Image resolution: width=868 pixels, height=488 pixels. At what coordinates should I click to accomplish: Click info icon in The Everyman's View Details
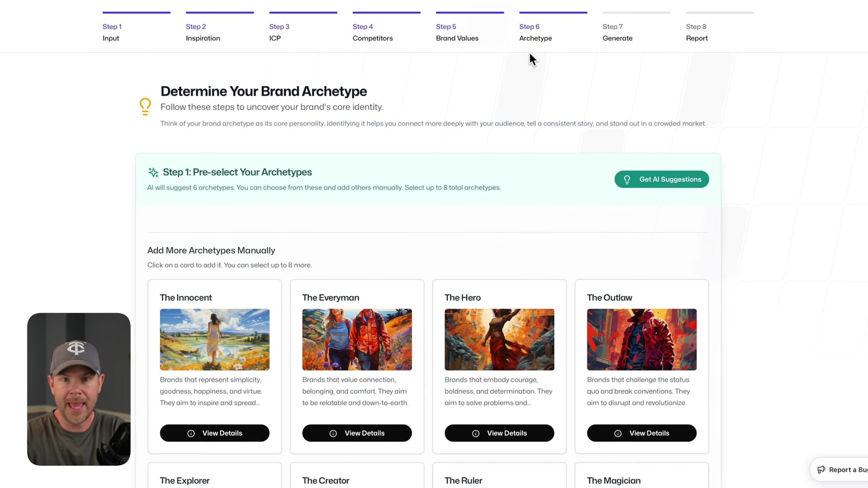point(333,433)
